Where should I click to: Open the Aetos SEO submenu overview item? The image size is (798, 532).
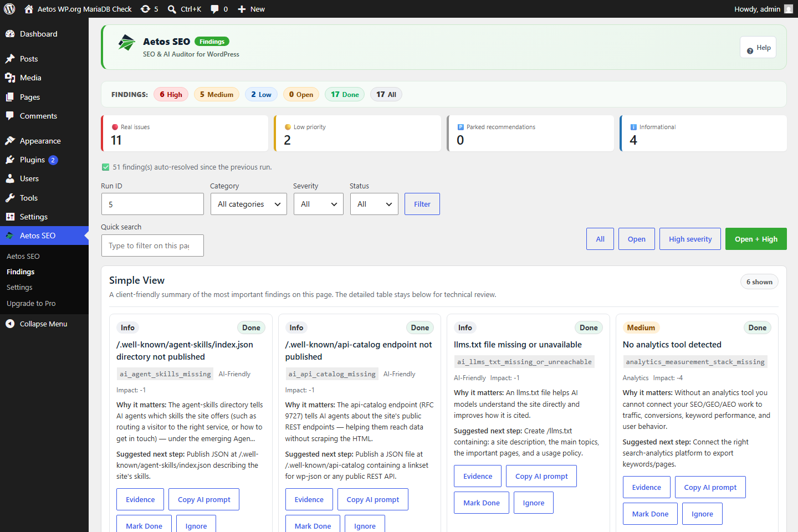tap(23, 256)
